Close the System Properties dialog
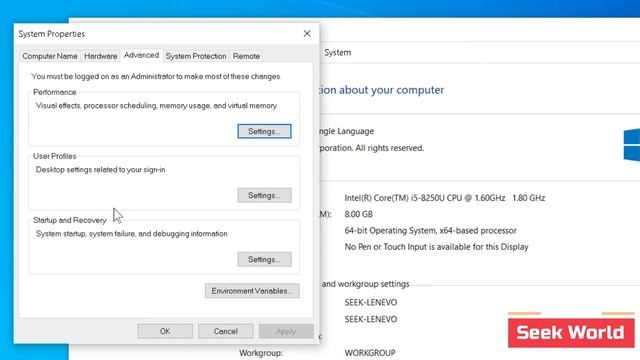Viewport: 640px width, 360px height. pyautogui.click(x=307, y=34)
